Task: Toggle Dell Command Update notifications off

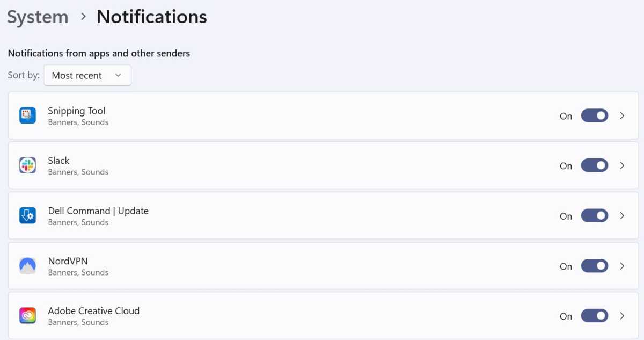Action: click(595, 215)
